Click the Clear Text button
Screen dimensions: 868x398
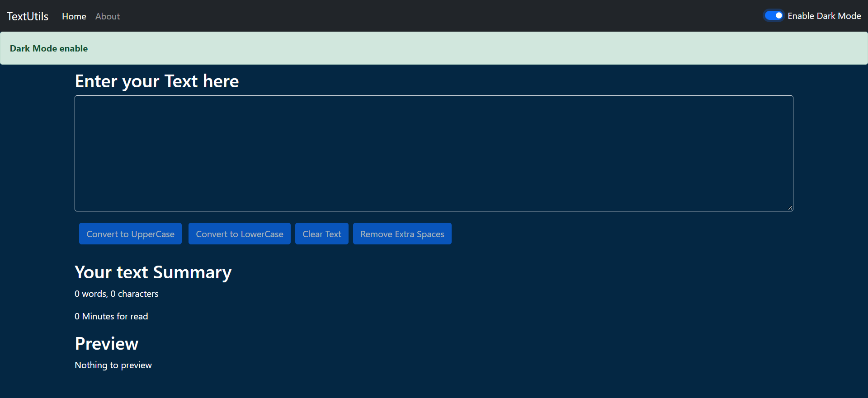[x=322, y=234]
